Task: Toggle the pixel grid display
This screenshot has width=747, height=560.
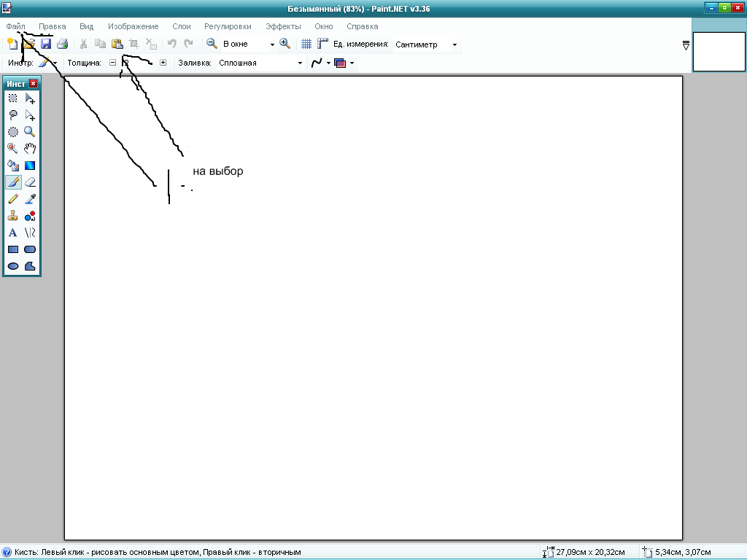Action: [x=306, y=44]
